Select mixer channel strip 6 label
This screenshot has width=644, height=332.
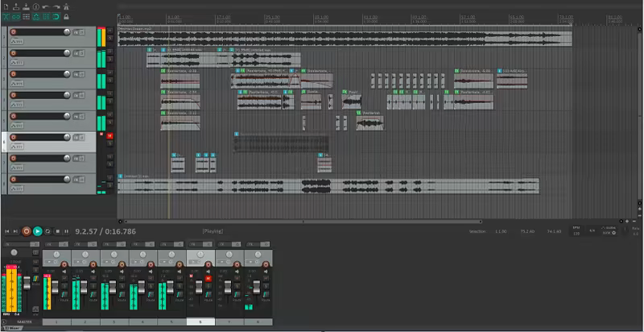click(200, 322)
